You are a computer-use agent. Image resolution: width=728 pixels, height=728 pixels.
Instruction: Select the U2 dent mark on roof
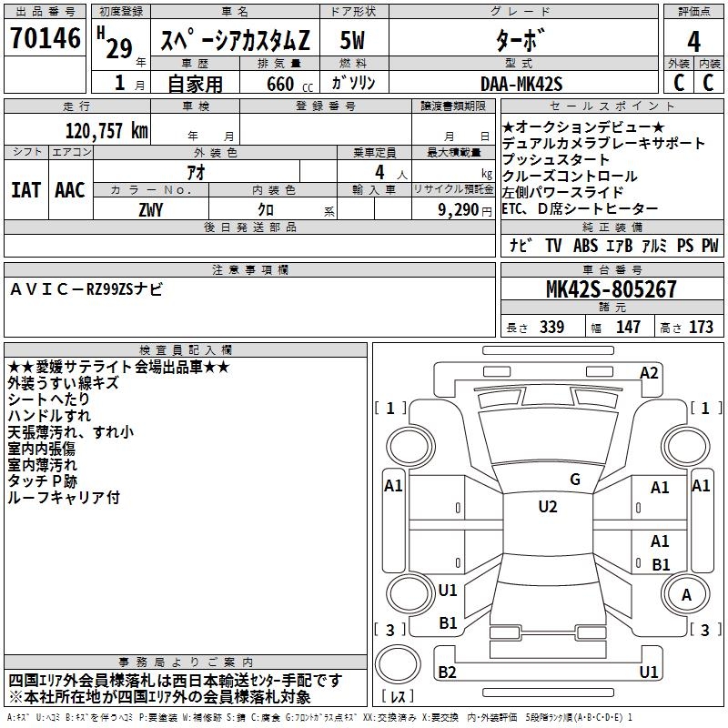pos(548,507)
